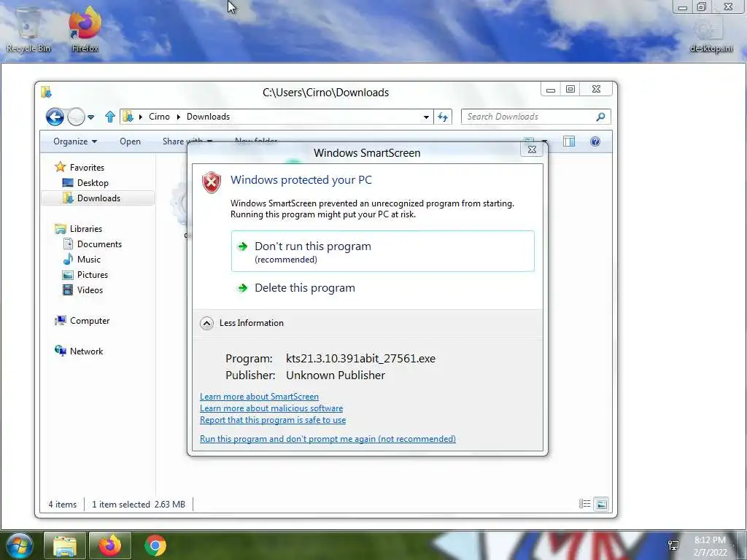Open the Pictures library
Image resolution: width=747 pixels, height=560 pixels.
(93, 275)
